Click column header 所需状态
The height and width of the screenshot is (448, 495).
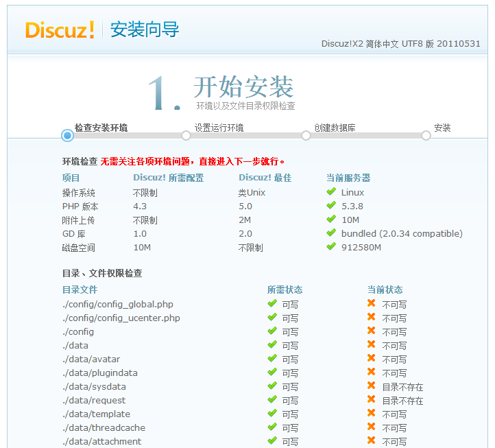coord(285,290)
